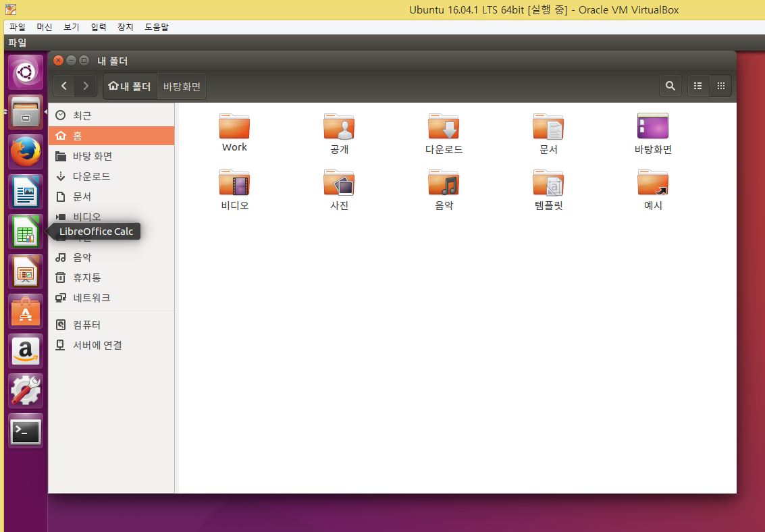Open Ubuntu Software Center in the dock
This screenshot has width=765, height=532.
[26, 311]
